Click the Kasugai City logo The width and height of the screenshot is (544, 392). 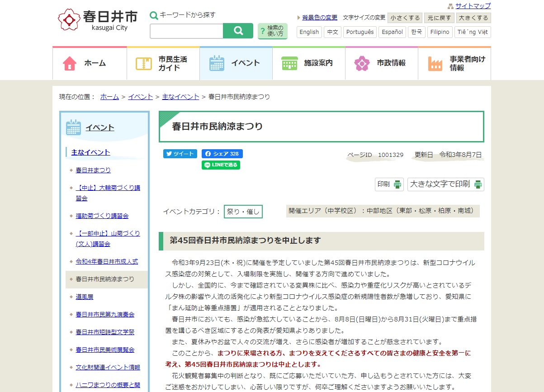click(98, 20)
